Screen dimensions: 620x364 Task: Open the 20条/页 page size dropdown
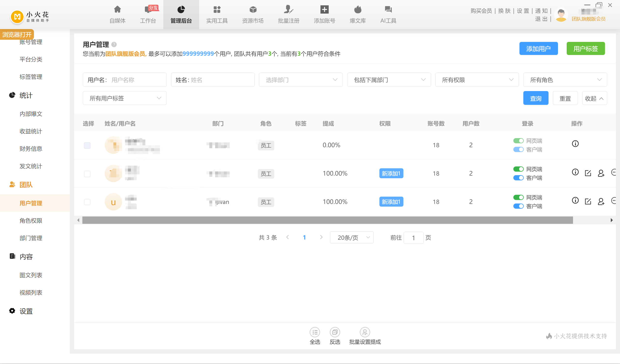[x=351, y=237]
